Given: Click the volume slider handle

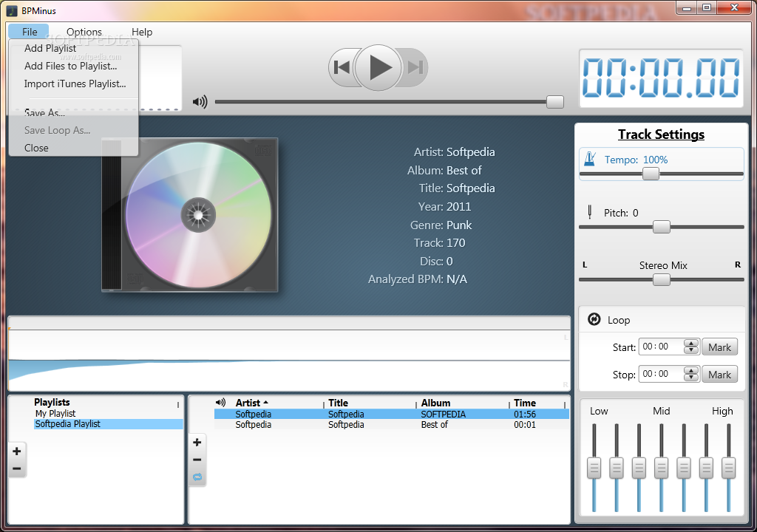Looking at the screenshot, I should 554,102.
